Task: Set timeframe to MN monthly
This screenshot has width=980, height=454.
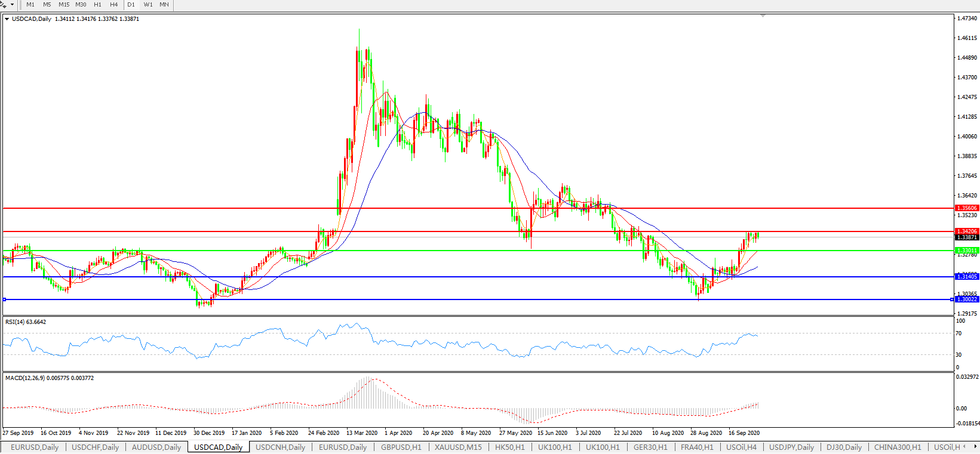Action: point(164,5)
